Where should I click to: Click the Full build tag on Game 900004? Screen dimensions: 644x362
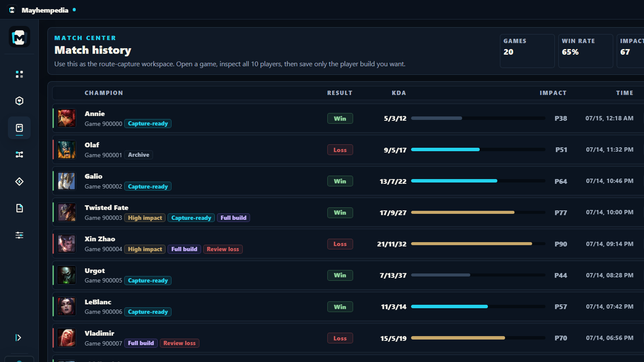(184, 249)
